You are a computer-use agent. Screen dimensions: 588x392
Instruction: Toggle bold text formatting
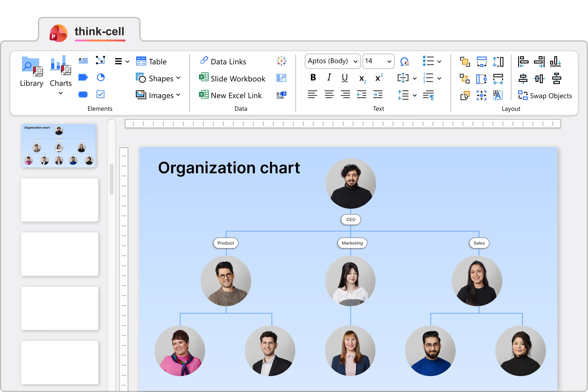[x=313, y=78]
